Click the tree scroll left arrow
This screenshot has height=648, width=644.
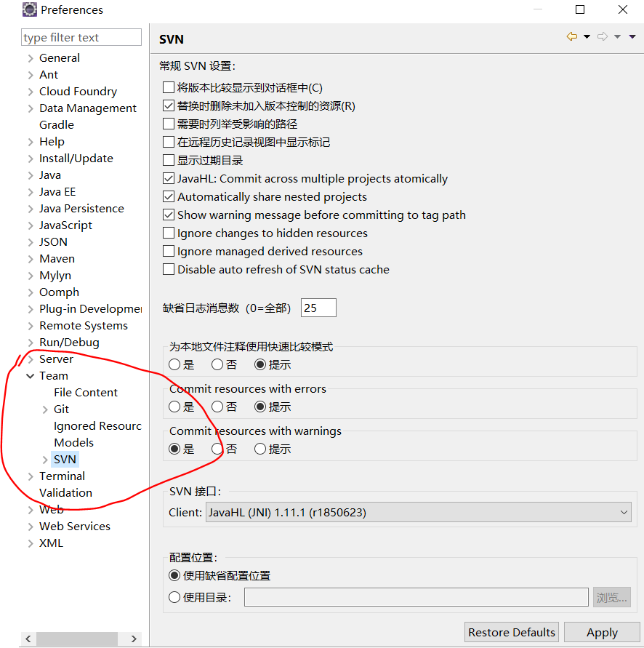[x=28, y=639]
